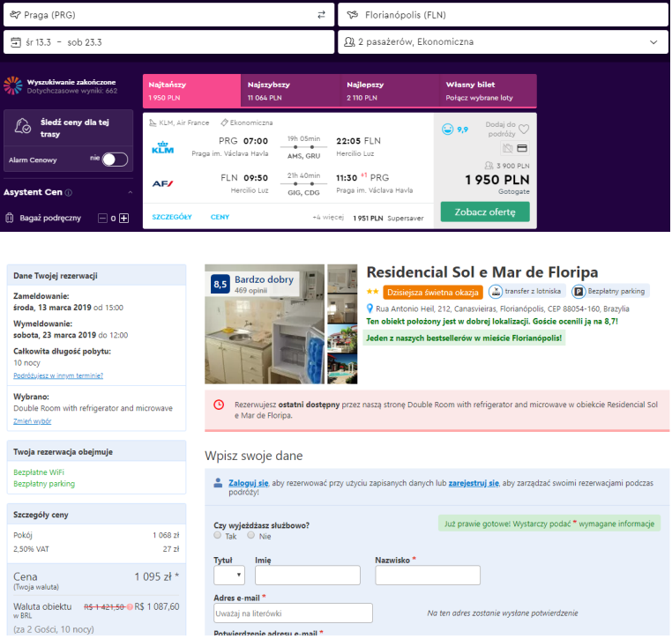Click the airport transfer shuttle icon

[x=496, y=292]
